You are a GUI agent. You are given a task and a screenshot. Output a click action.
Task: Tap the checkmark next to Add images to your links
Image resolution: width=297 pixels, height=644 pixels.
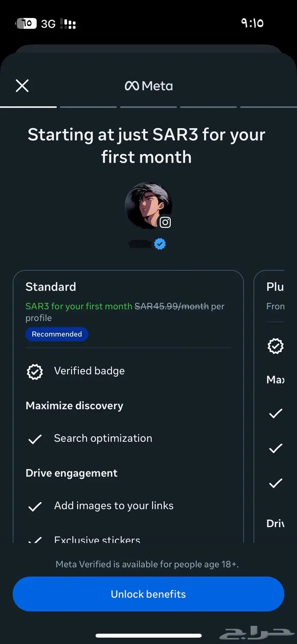35,506
